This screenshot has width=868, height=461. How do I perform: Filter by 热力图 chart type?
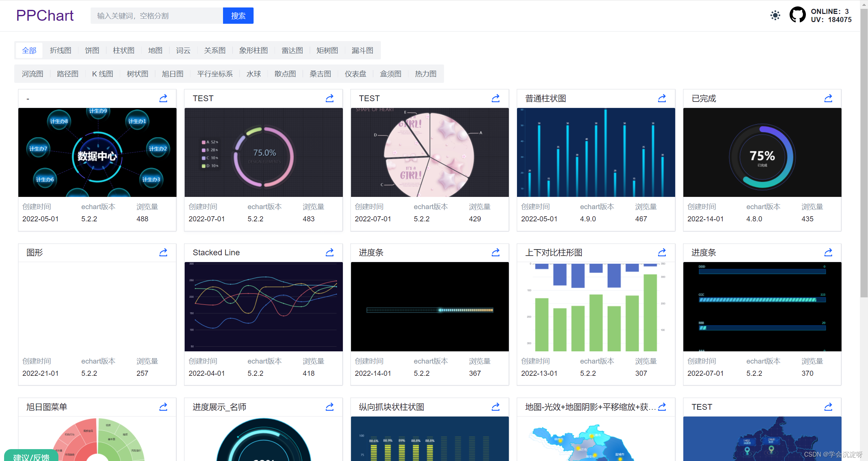coord(425,74)
